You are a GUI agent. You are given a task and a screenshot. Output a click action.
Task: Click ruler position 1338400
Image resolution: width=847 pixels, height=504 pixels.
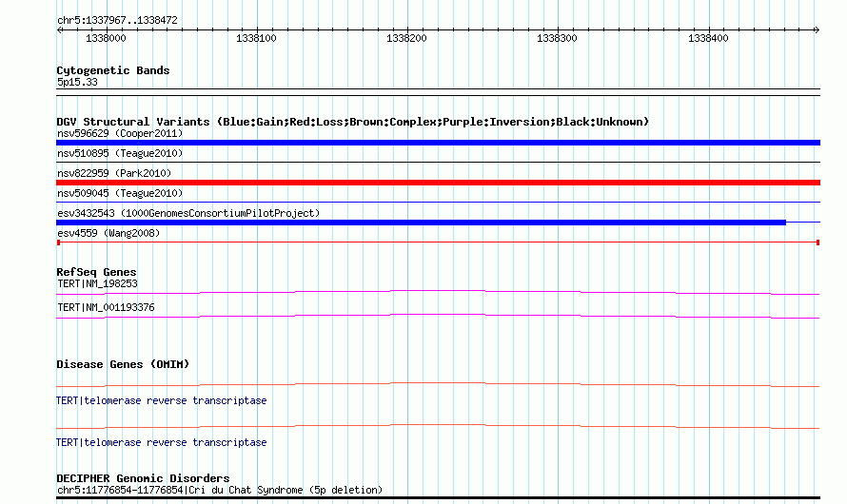[708, 38]
